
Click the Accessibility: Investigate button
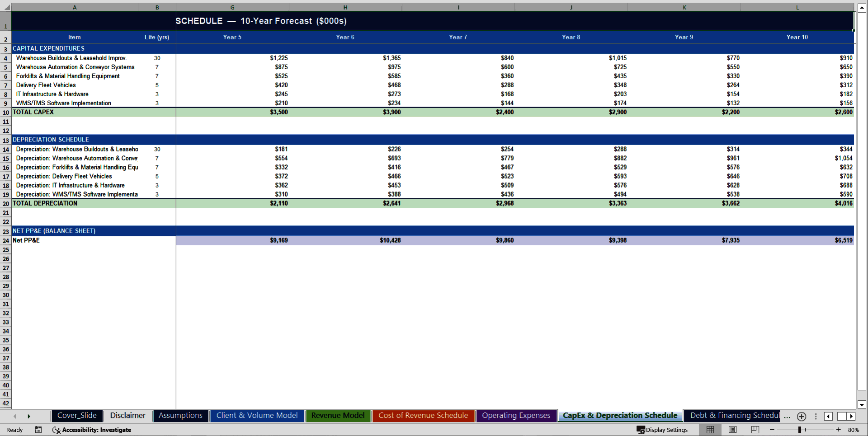point(92,430)
